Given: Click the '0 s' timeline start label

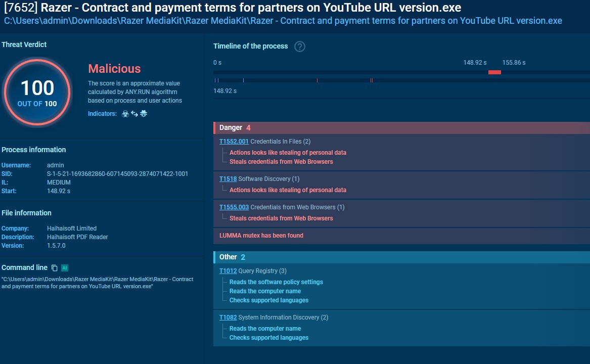Looking at the screenshot, I should pos(217,63).
